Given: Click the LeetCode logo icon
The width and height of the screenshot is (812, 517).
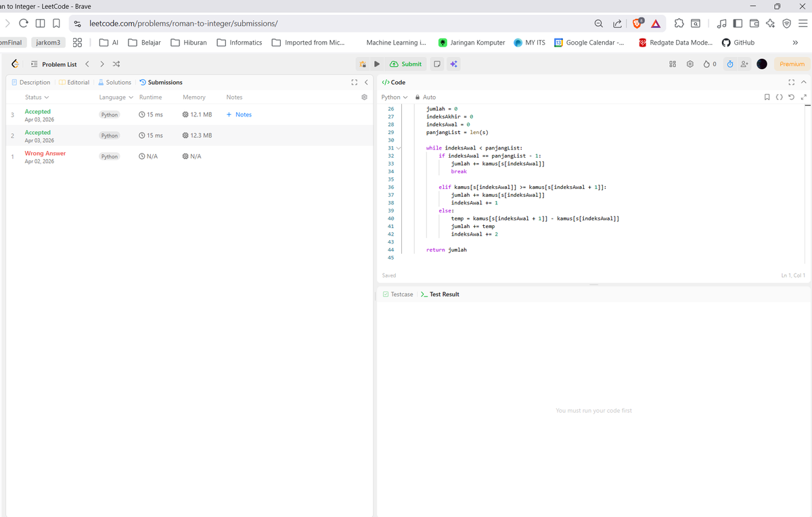Looking at the screenshot, I should (x=15, y=64).
